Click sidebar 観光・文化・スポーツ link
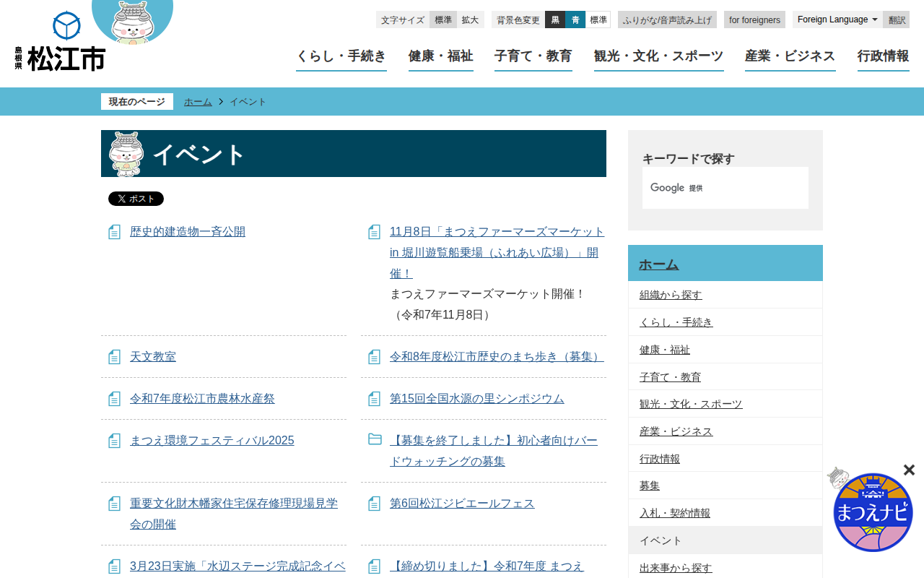Screen dimensions: 924x578 click(x=691, y=404)
